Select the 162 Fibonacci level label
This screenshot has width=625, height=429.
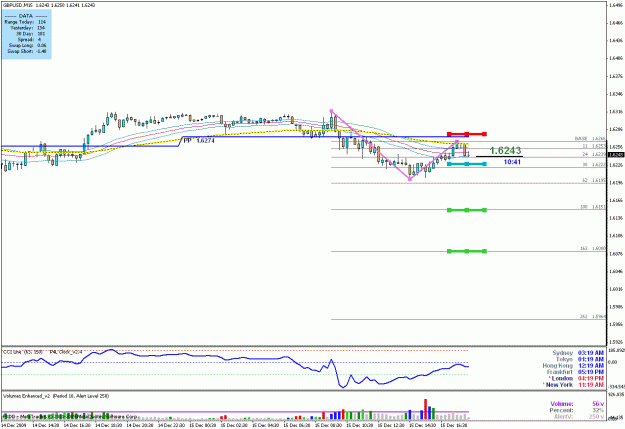coord(593,248)
